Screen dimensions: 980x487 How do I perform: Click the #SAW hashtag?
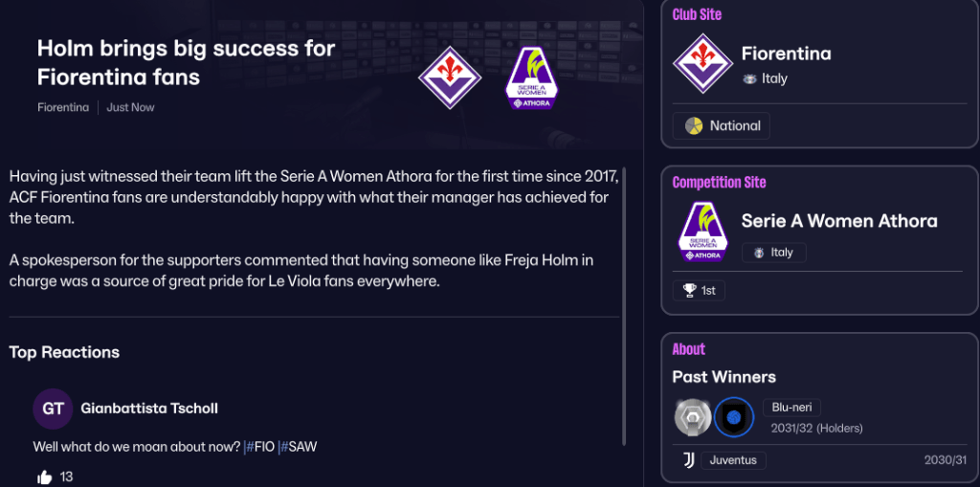pos(299,447)
